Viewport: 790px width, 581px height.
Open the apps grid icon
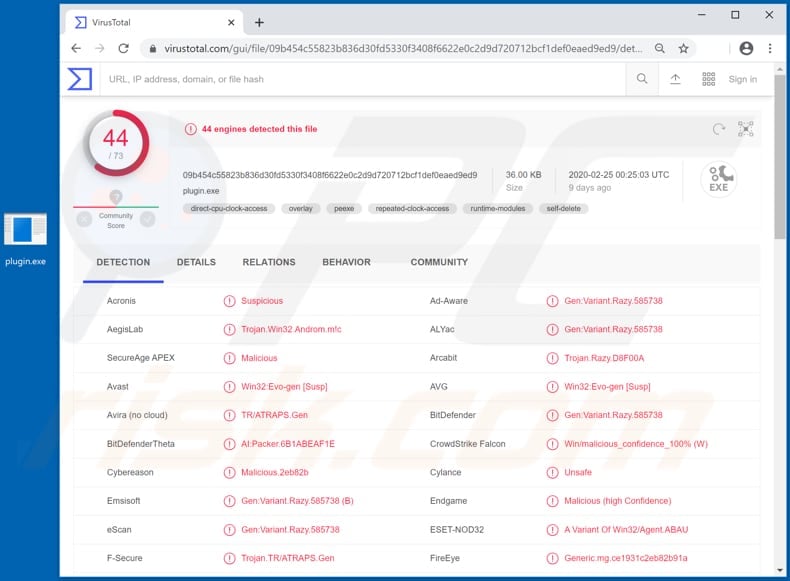[x=708, y=79]
